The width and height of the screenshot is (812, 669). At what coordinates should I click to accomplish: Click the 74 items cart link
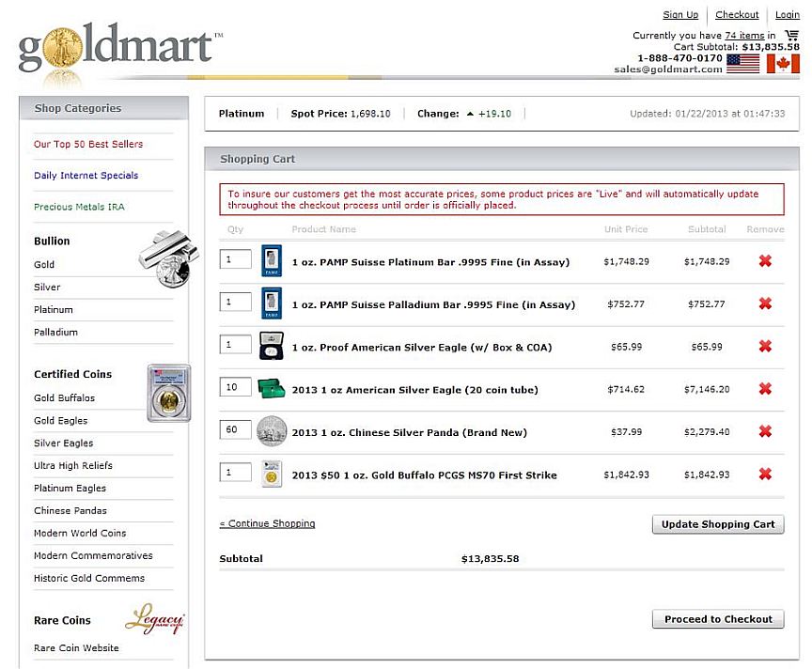pos(744,35)
